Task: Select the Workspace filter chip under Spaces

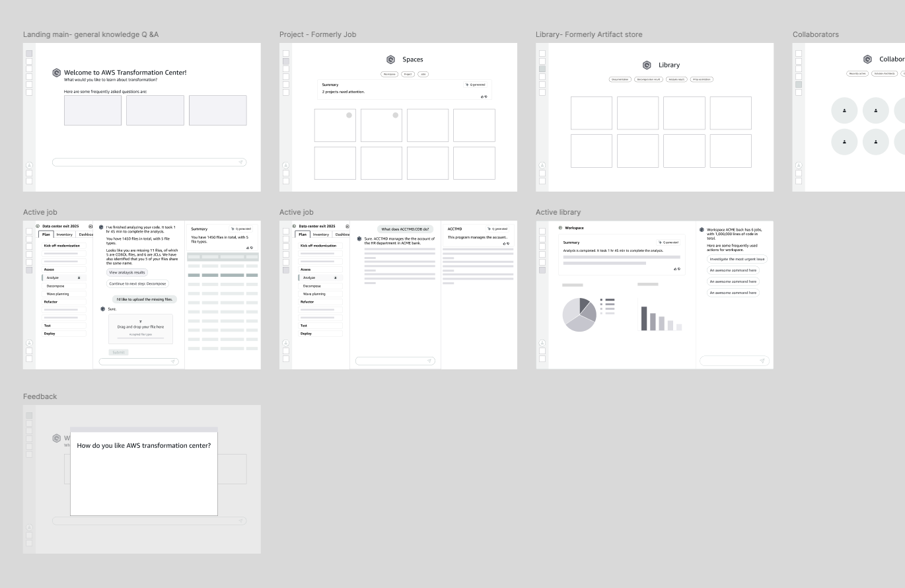Action: click(390, 74)
